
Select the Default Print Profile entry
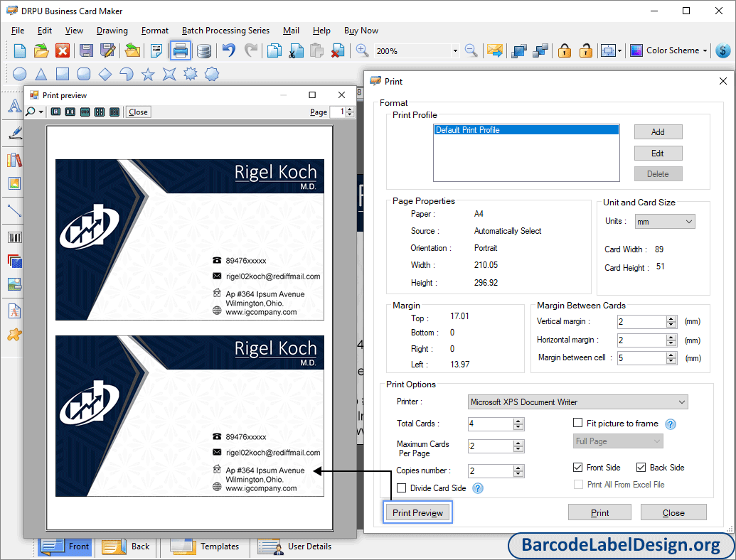point(526,130)
